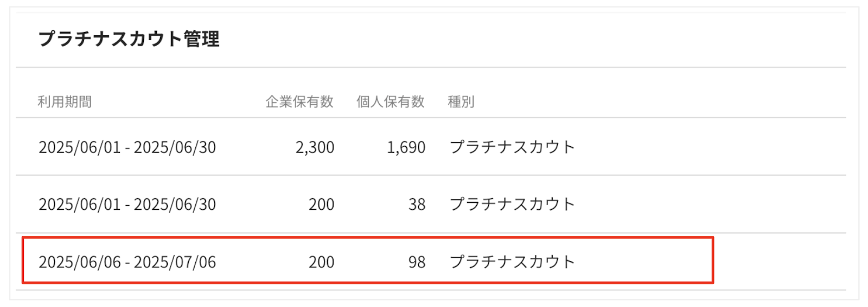The width and height of the screenshot is (868, 307).
Task: Select the 個人保有数 column header
Action: 390,102
